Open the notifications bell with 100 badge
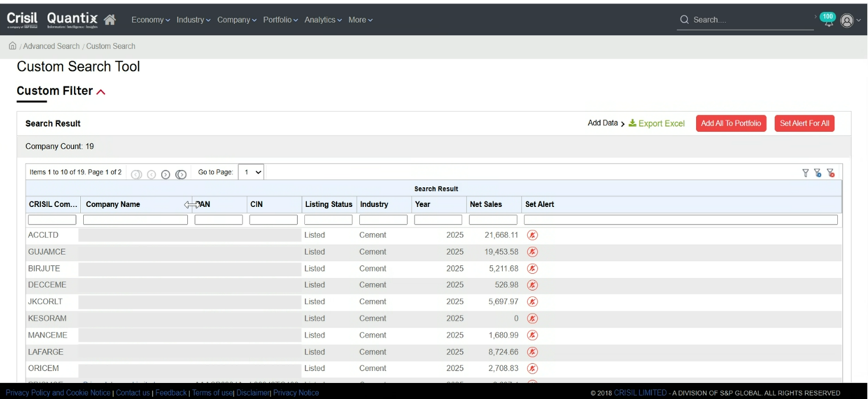Screen dimensions: 868x399 [827, 20]
